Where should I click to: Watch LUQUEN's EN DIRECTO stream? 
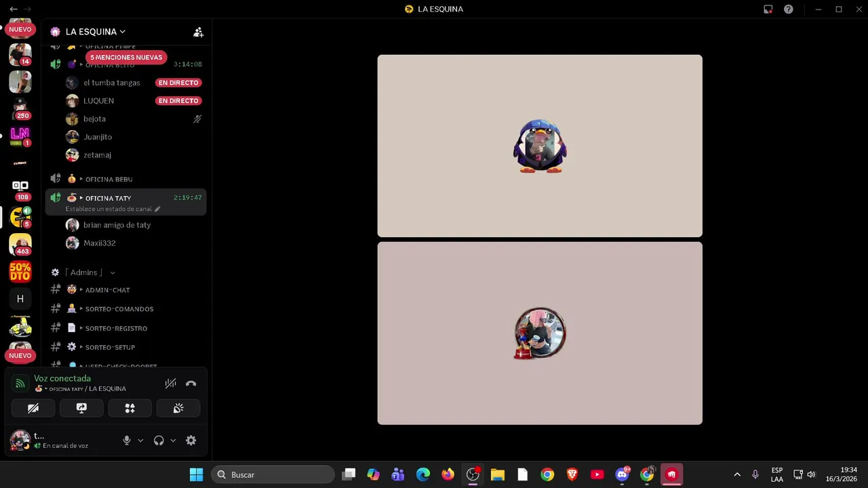(x=178, y=101)
